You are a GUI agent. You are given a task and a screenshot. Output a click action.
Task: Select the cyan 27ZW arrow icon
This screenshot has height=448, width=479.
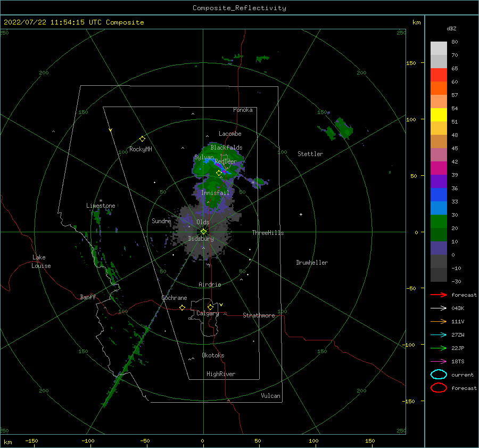click(x=439, y=335)
